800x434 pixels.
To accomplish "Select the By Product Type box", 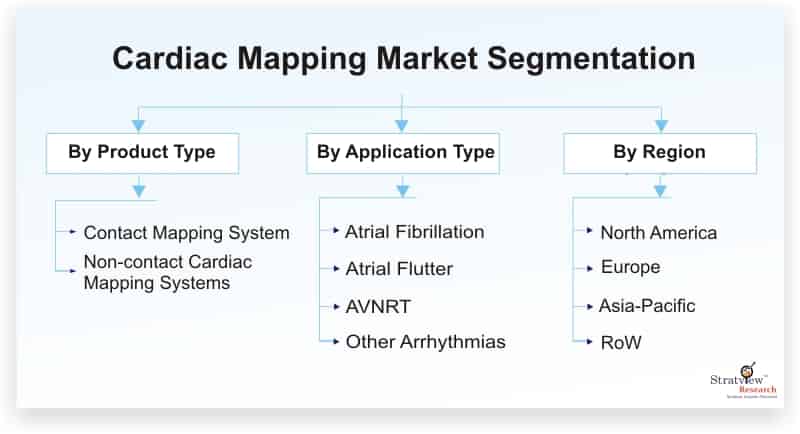I will tap(142, 154).
